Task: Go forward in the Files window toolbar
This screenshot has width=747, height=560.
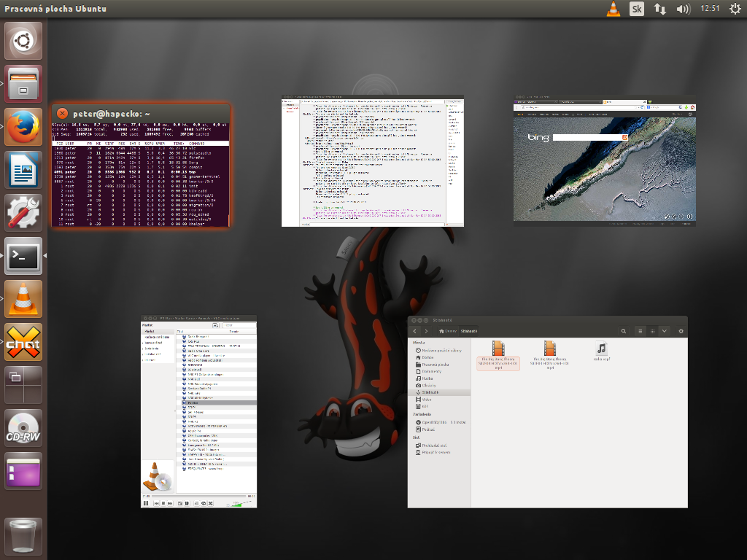Action: 426,331
